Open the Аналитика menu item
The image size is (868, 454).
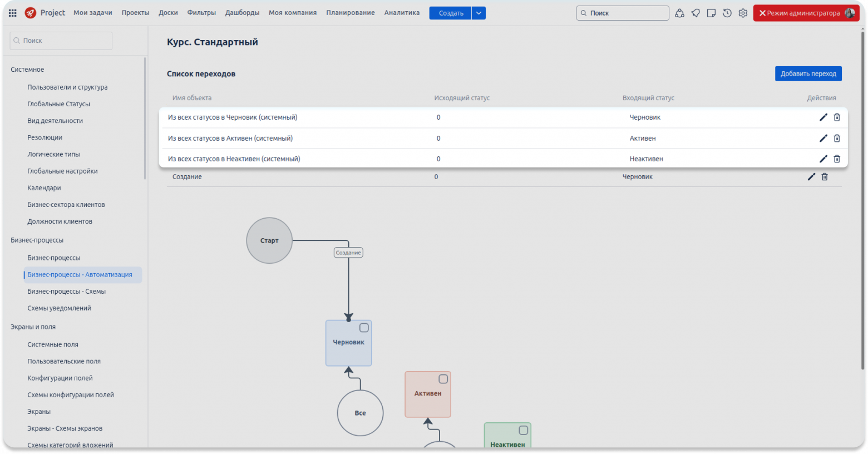(402, 13)
